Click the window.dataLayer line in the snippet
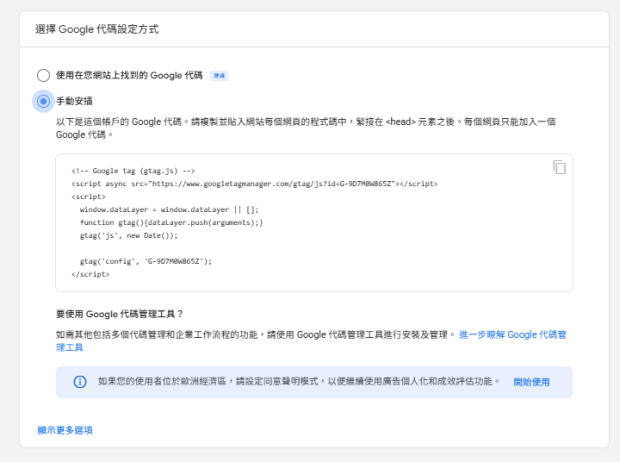The height and width of the screenshot is (462, 620). (x=169, y=210)
